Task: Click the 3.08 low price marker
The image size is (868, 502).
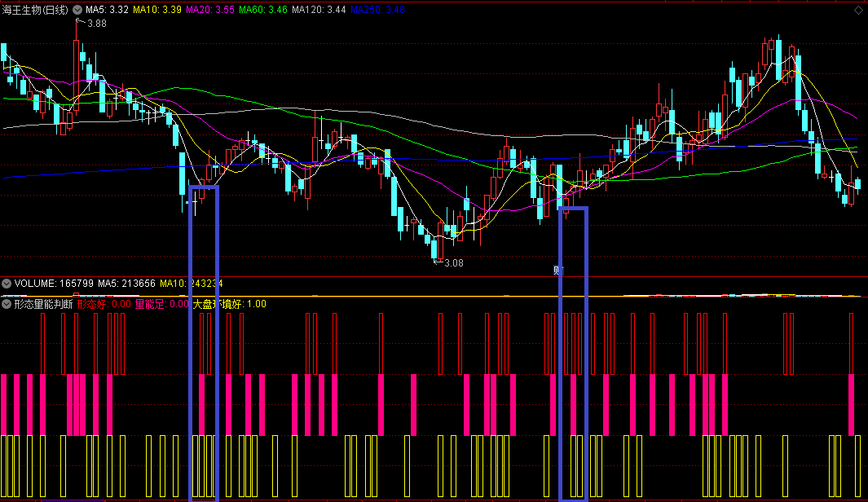Action: [x=453, y=263]
